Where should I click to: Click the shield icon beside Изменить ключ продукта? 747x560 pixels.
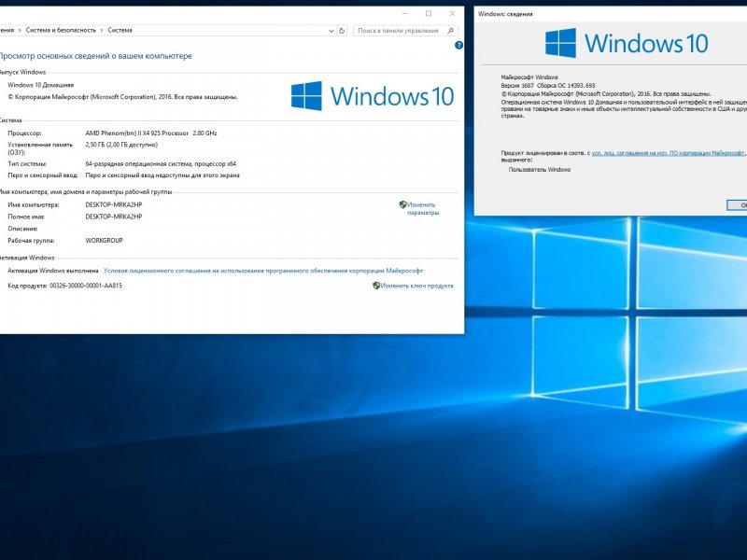pos(376,286)
